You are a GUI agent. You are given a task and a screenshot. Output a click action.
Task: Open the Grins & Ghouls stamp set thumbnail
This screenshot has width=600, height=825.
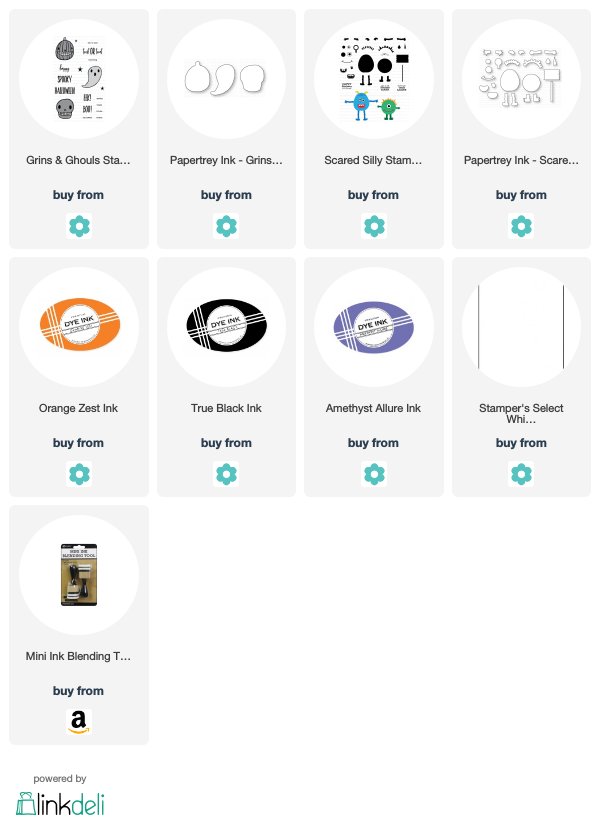click(x=79, y=78)
